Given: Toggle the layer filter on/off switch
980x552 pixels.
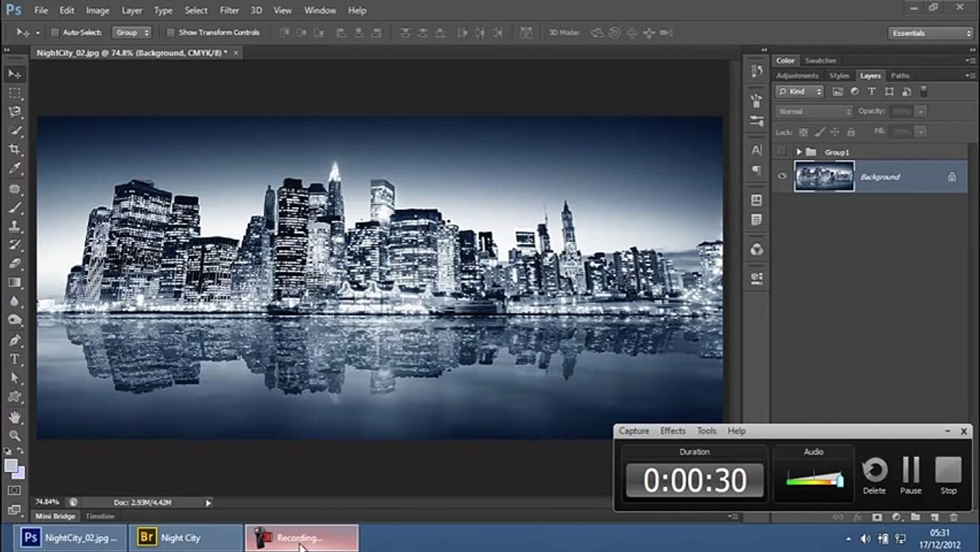Looking at the screenshot, I should 923,91.
